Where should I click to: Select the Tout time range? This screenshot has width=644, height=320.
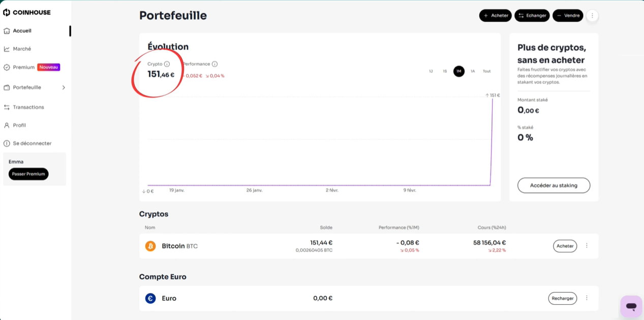click(x=487, y=71)
